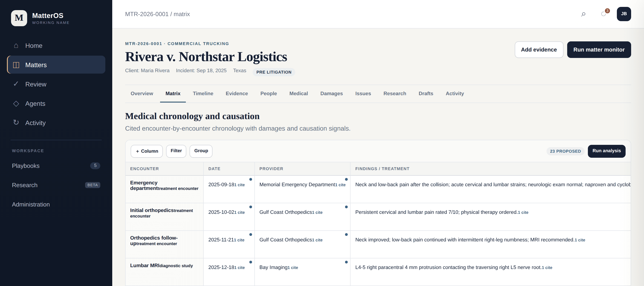This screenshot has width=644, height=286.
Task: Click the Run analysis button
Action: click(607, 151)
